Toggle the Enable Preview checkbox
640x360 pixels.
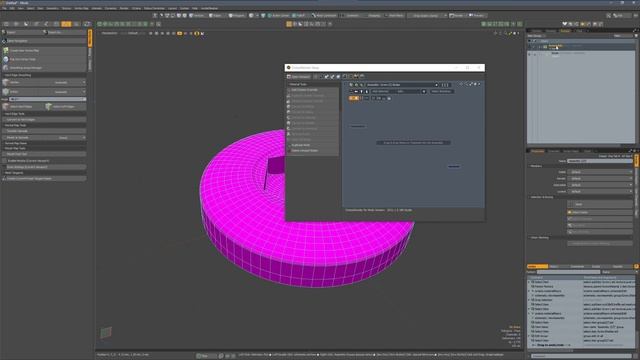point(4,161)
